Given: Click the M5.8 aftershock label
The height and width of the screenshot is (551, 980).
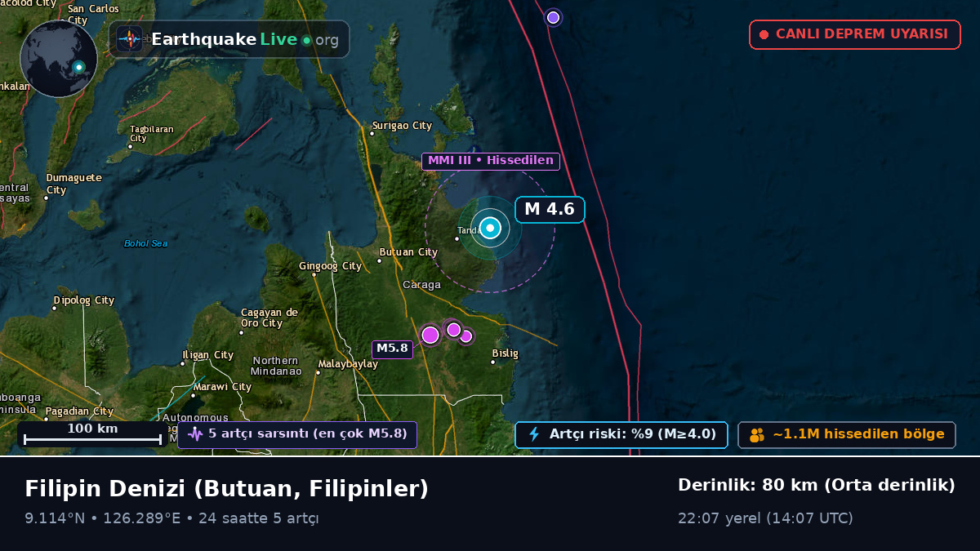Looking at the screenshot, I should point(392,349).
